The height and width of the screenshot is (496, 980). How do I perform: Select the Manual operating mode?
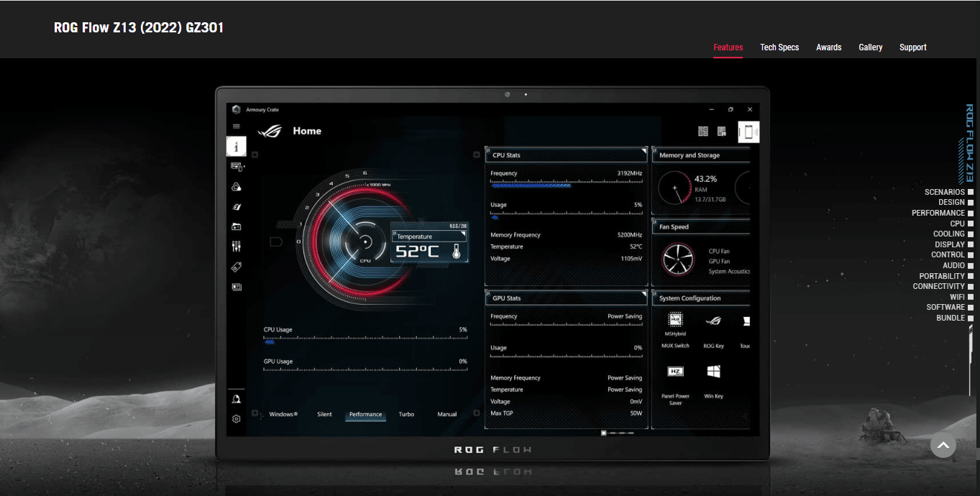tap(447, 414)
